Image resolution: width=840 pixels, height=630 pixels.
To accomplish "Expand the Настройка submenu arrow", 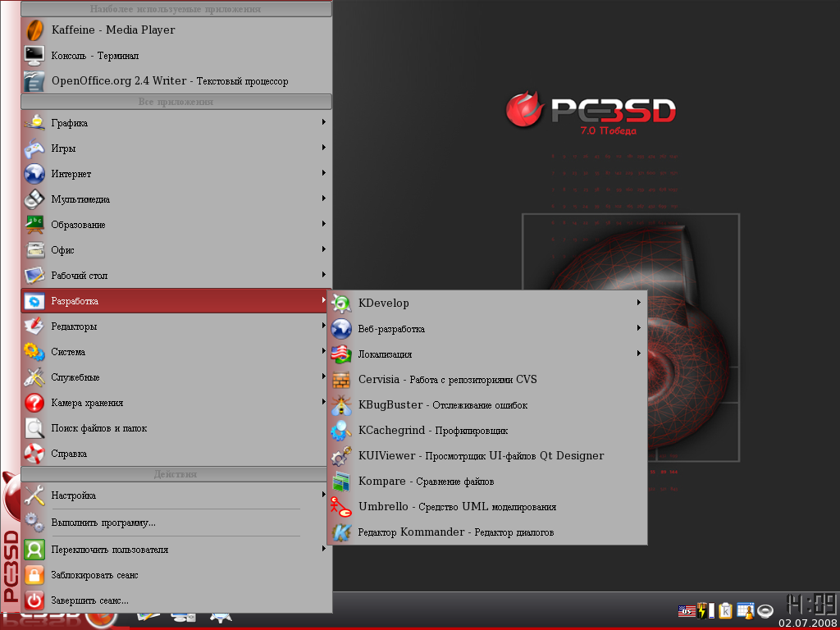I will pyautogui.click(x=324, y=495).
